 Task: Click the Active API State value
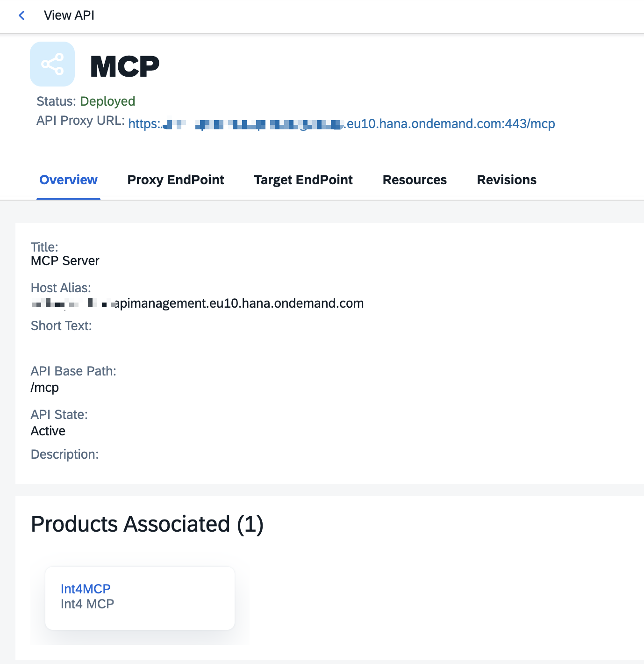tap(48, 431)
